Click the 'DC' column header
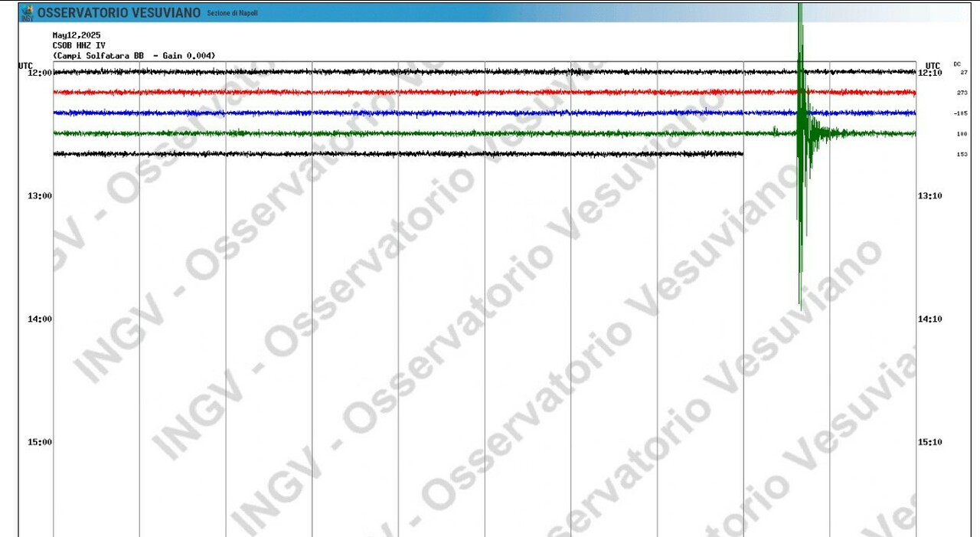Viewport: 980px width, 537px height. (957, 64)
